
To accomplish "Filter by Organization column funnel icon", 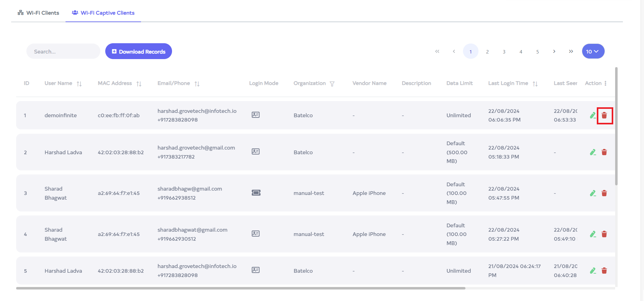I will pyautogui.click(x=332, y=84).
